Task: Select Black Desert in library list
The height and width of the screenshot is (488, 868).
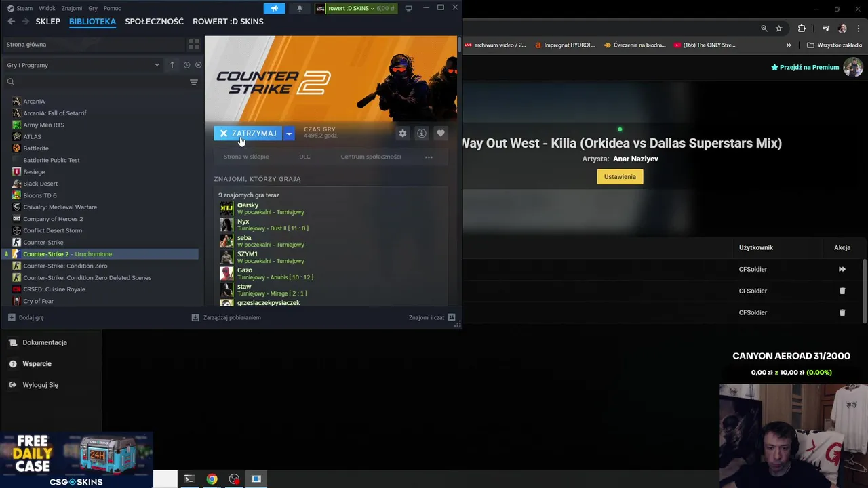Action: pyautogui.click(x=41, y=184)
